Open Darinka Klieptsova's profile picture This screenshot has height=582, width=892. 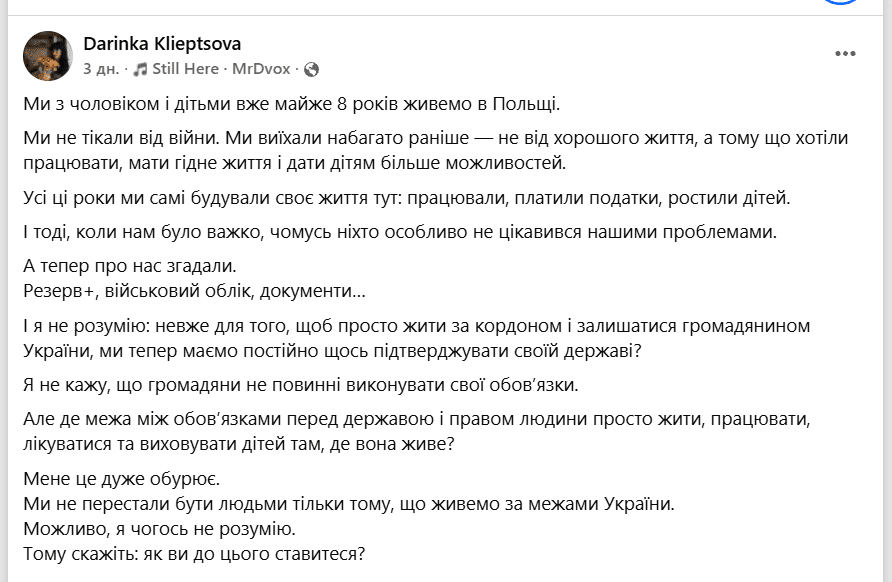click(48, 56)
